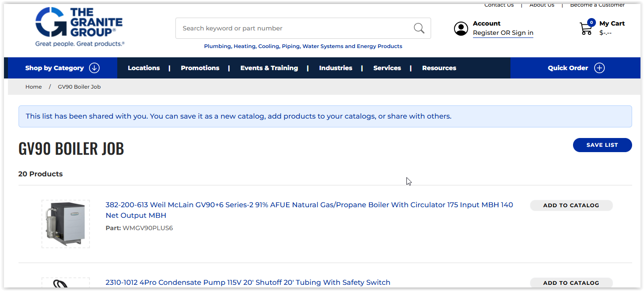Add 4Pro Condensate Pump to catalog
644x291 pixels.
[x=571, y=283]
